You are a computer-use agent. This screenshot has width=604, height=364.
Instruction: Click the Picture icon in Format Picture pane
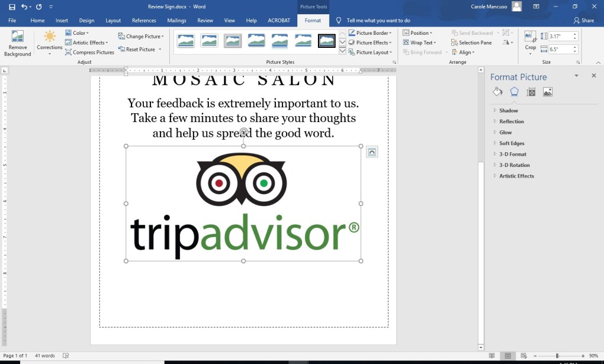[x=547, y=92]
